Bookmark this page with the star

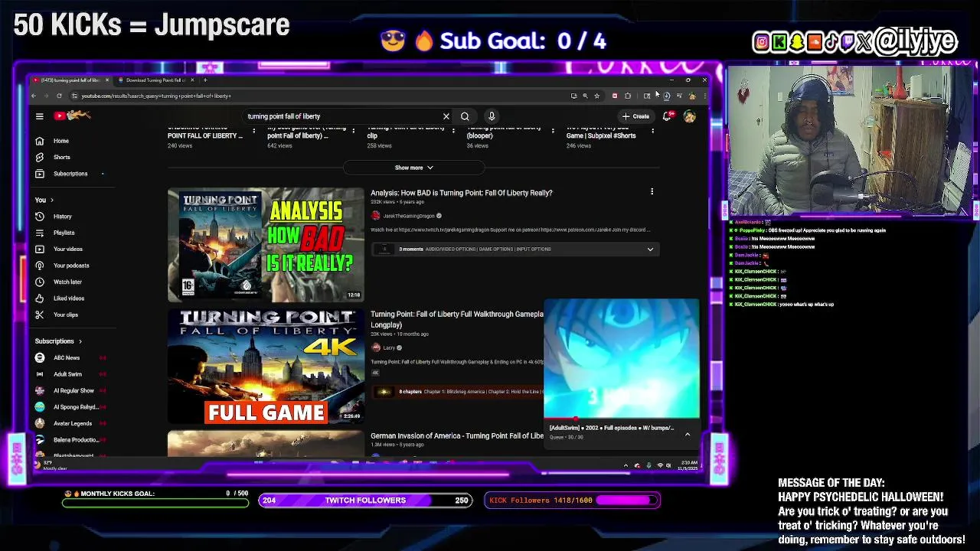pos(596,96)
